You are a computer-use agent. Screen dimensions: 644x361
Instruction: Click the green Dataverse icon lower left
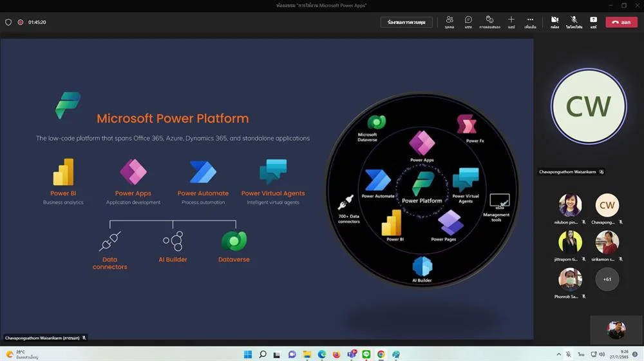point(234,241)
